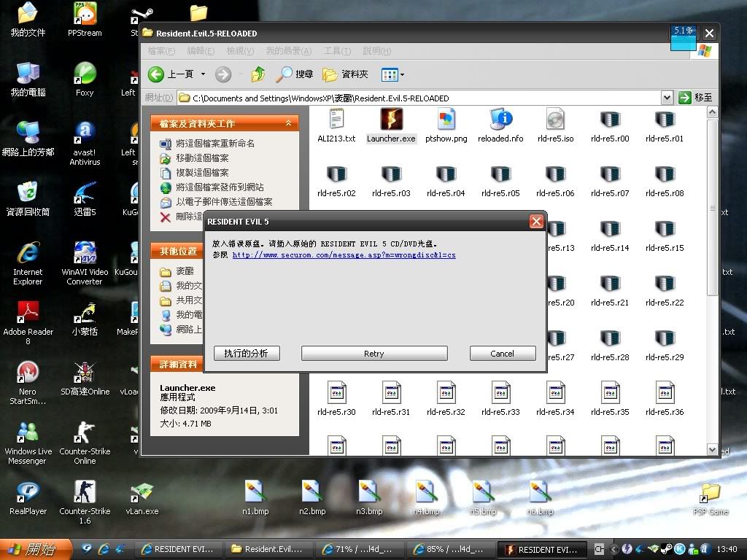This screenshot has height=560, width=747.
Task: Select the Launcher.exe file icon
Action: [391, 120]
